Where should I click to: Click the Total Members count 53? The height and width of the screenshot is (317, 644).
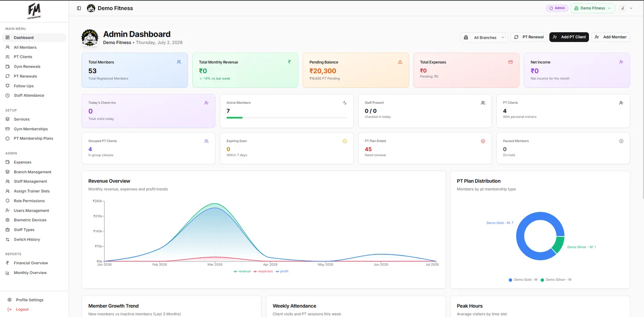[x=93, y=71]
